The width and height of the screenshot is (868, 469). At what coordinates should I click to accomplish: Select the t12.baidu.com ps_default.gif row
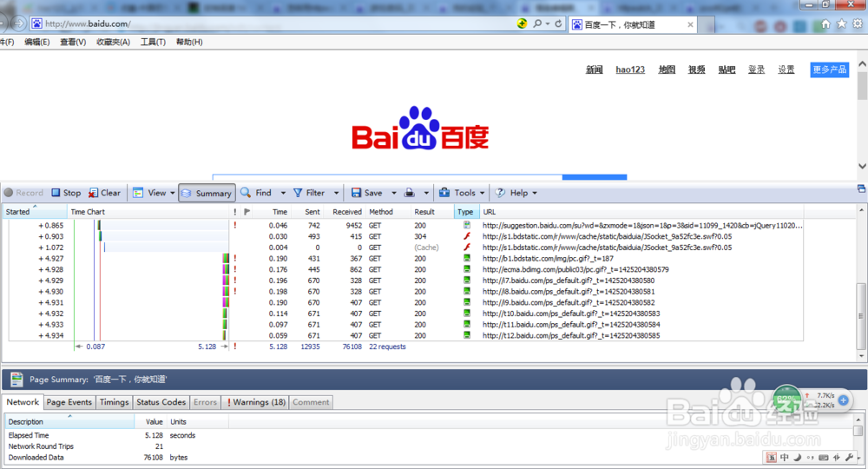pos(405,335)
